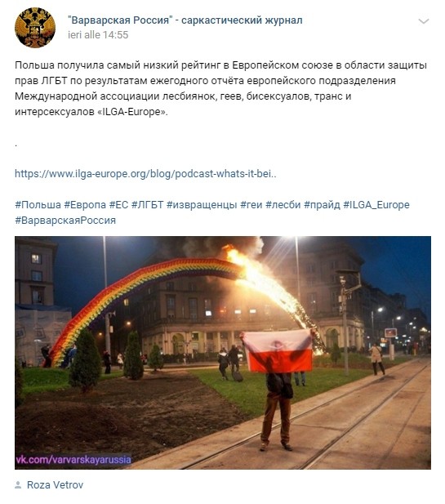
Task: Select the #ЕС hashtag
Action: pyautogui.click(x=118, y=205)
